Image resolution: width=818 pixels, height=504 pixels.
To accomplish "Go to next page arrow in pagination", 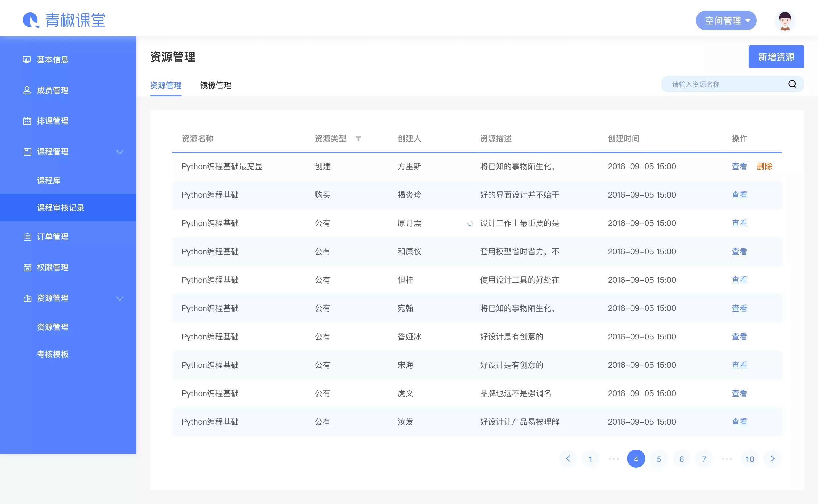I will pos(772,459).
